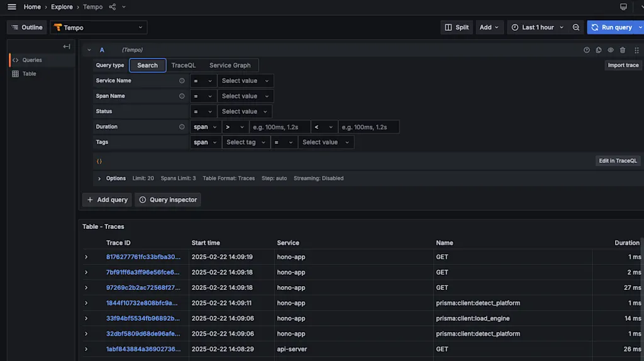Click the Start time column header

(x=206, y=243)
